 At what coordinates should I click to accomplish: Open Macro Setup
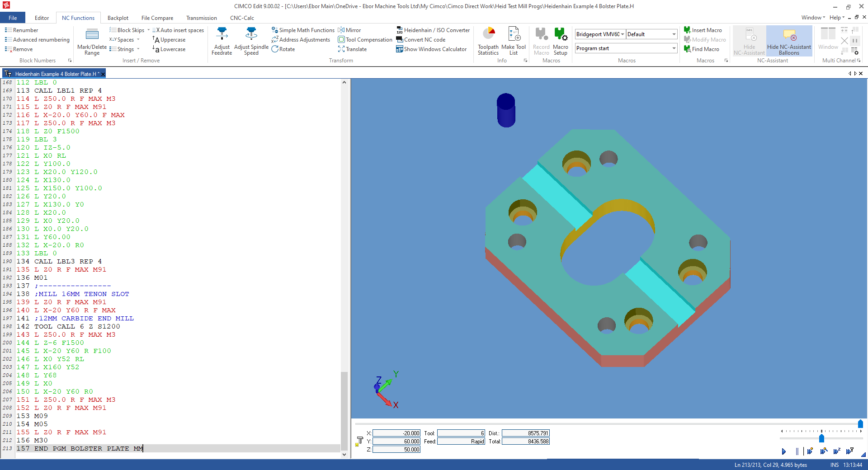561,34
